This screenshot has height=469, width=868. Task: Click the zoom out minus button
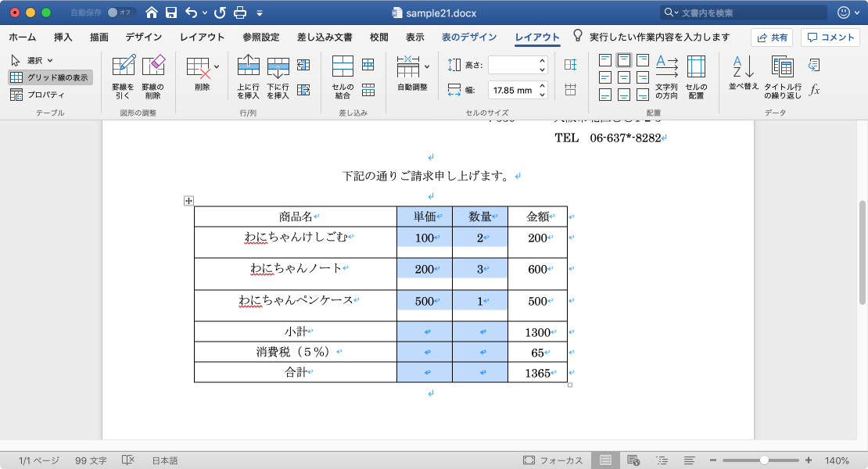coord(713,460)
